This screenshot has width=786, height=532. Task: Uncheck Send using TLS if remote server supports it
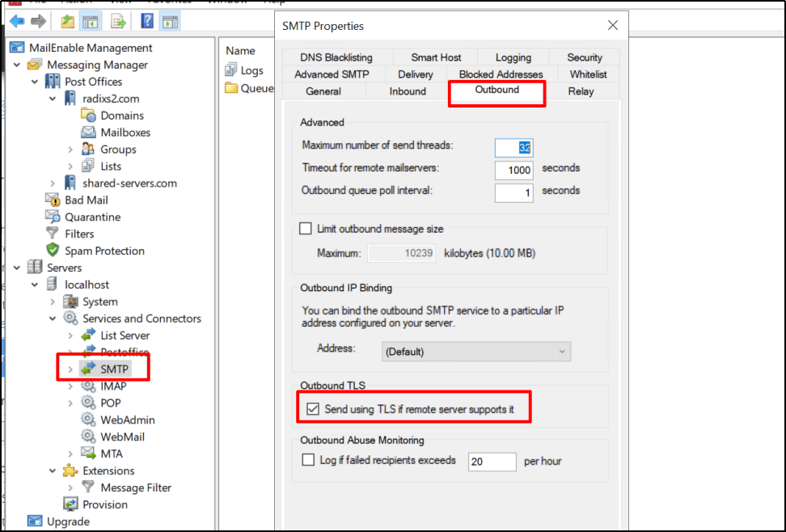[x=313, y=409]
